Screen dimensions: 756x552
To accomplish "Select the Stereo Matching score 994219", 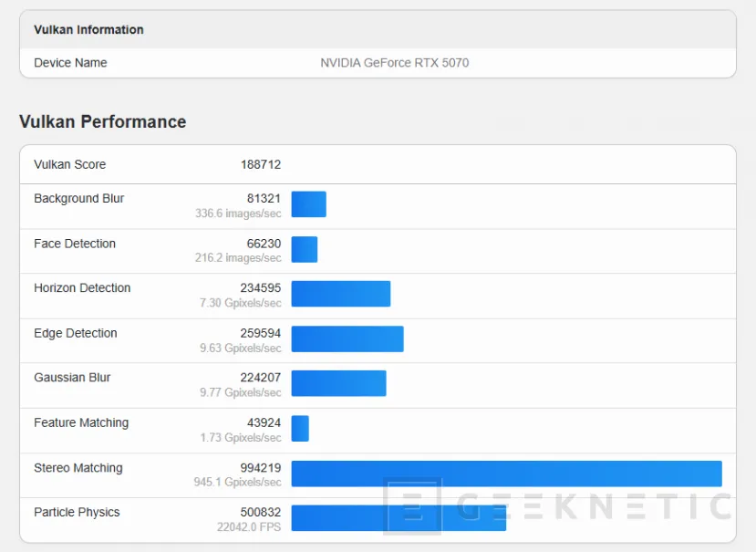I will [x=260, y=467].
